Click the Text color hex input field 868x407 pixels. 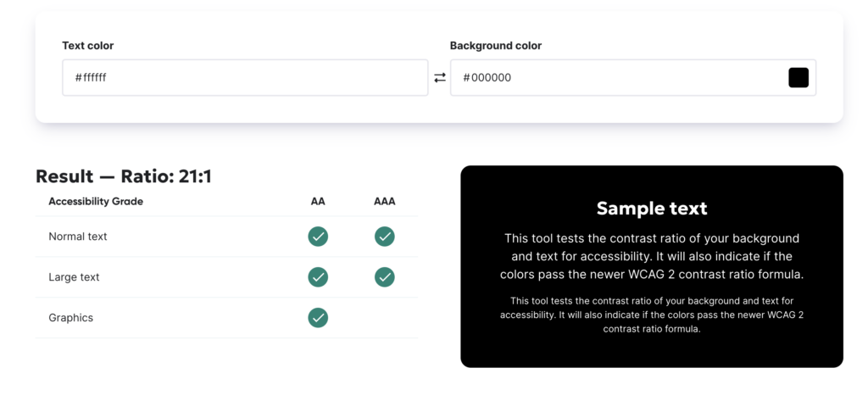click(245, 77)
